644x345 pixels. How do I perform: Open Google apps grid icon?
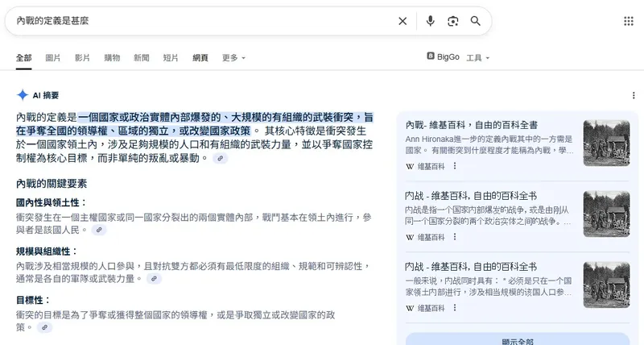(x=629, y=21)
